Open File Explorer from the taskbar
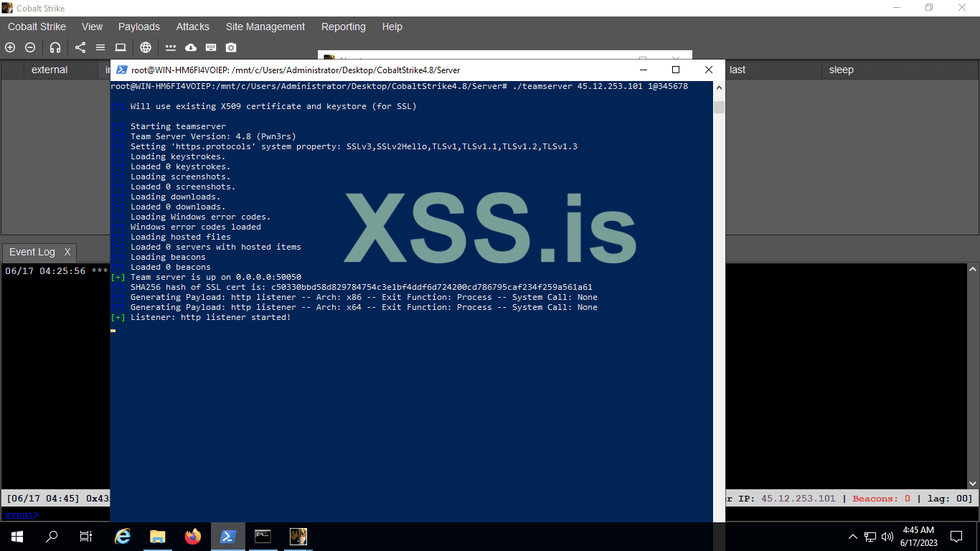Screen dimensions: 980x551 [158, 537]
